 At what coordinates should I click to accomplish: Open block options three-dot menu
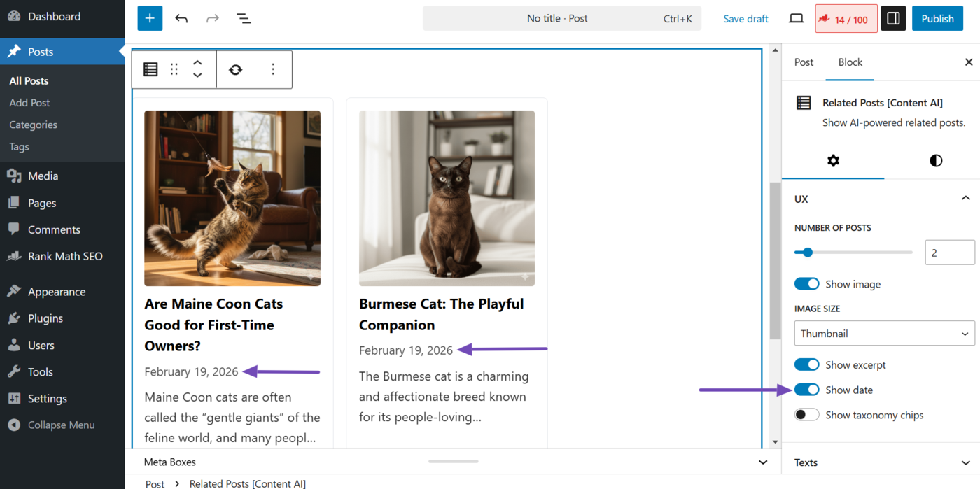pyautogui.click(x=273, y=69)
